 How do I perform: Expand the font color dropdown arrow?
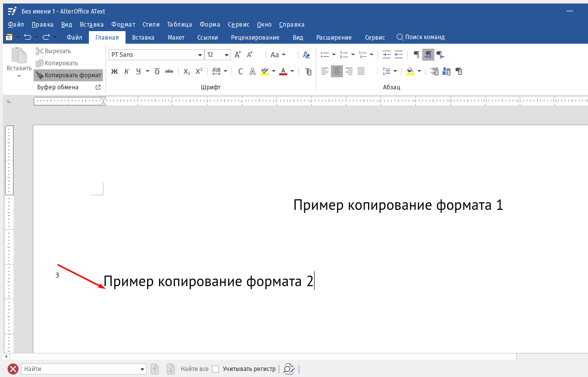[x=292, y=71]
